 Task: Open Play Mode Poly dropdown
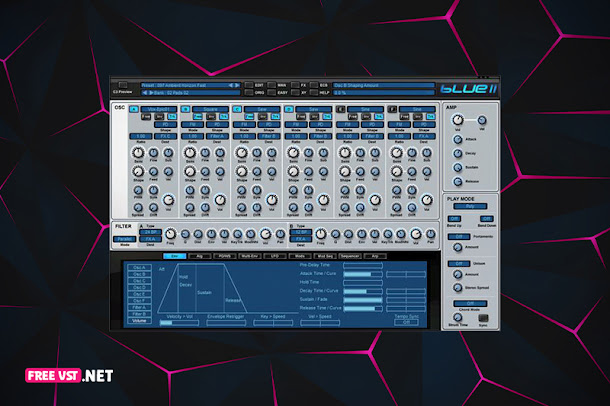pos(470,206)
